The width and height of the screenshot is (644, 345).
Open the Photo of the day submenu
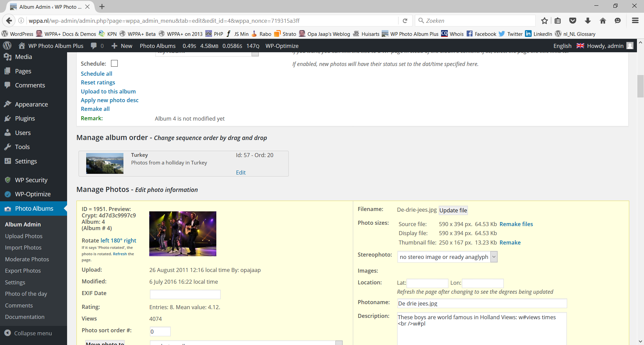(x=26, y=294)
